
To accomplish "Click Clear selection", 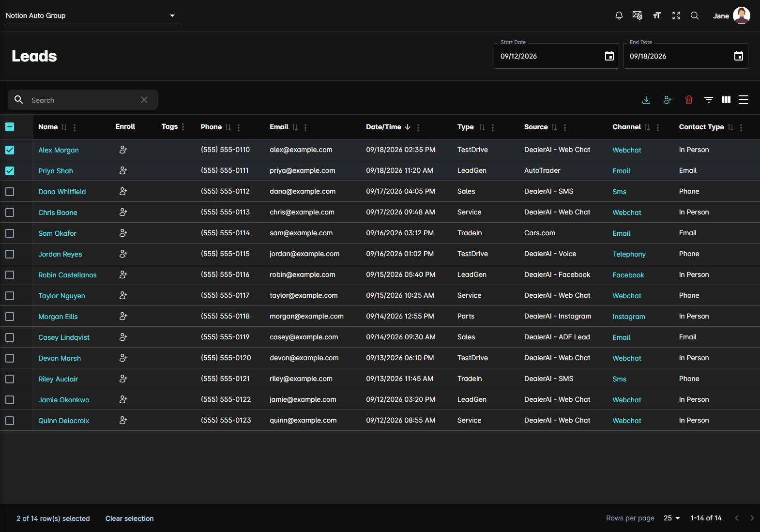I will pos(130,518).
